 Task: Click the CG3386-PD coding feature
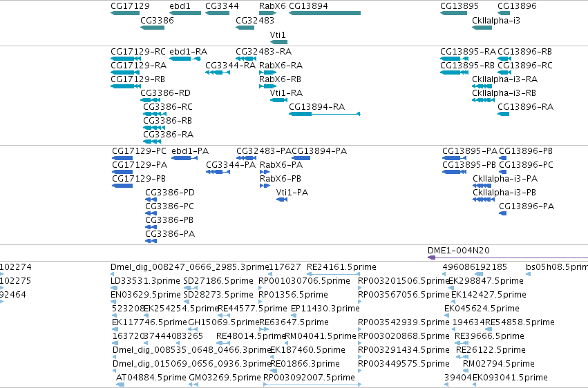click(151, 200)
